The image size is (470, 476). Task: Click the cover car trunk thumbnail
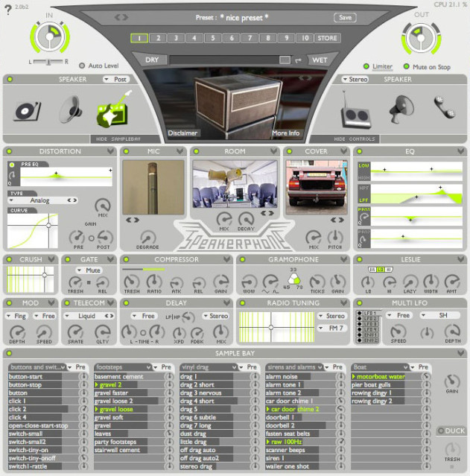pyautogui.click(x=317, y=187)
